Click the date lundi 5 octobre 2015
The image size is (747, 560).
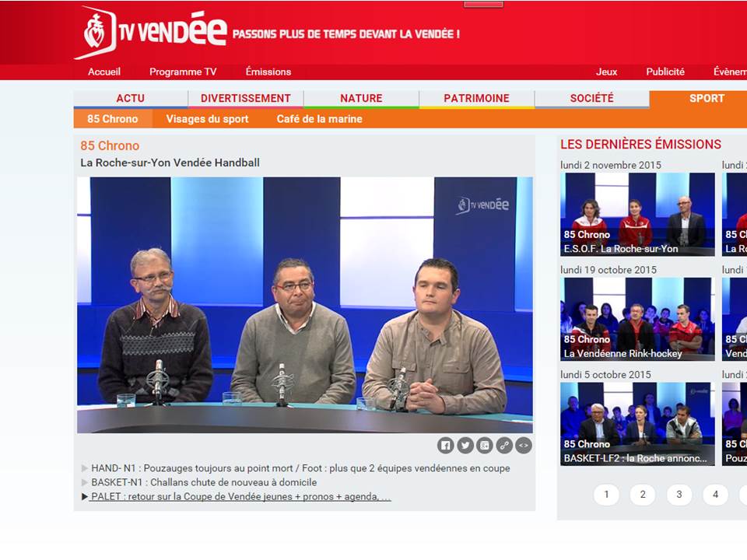coord(605,375)
